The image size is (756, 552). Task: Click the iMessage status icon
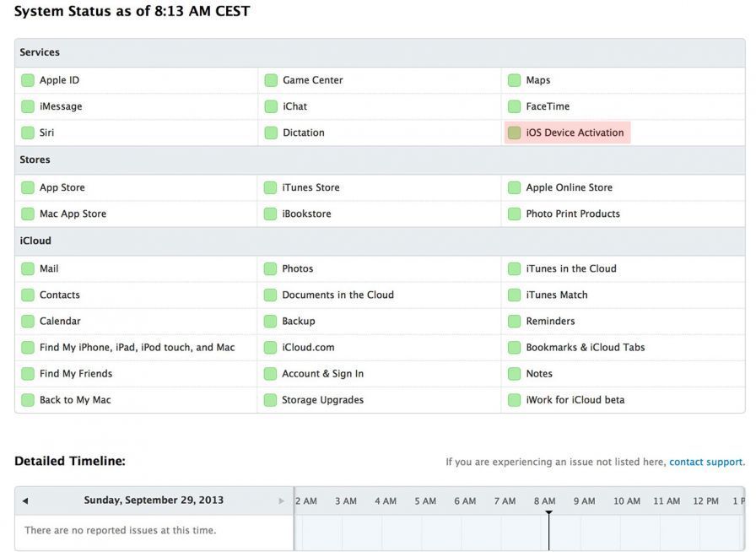26,106
